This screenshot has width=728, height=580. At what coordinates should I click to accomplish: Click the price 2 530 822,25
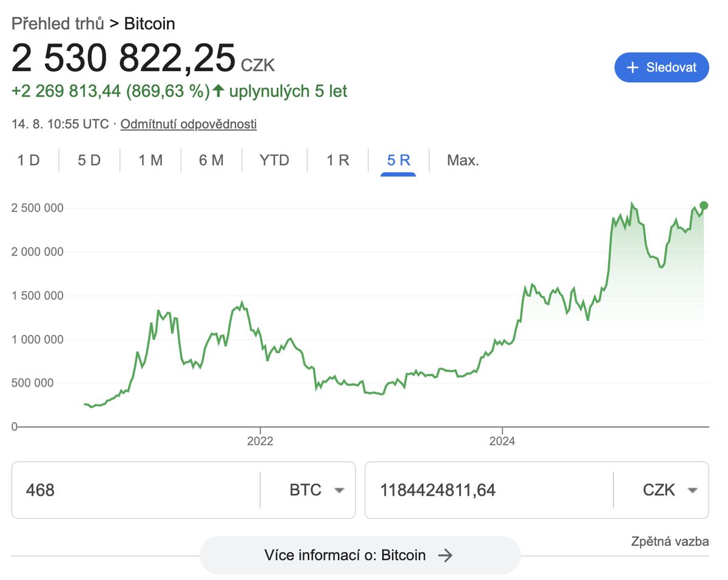coord(123,58)
